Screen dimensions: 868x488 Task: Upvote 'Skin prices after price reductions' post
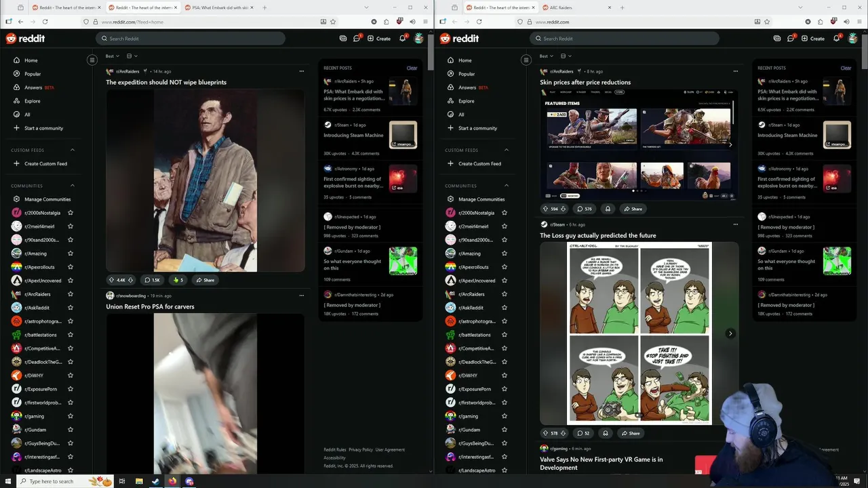coord(545,209)
